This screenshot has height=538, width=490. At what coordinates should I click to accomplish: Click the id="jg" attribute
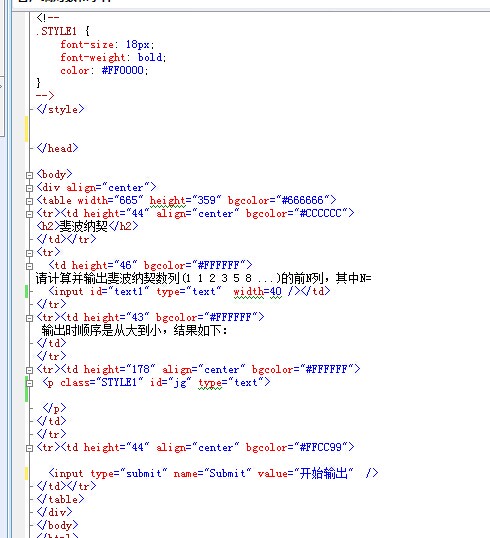tap(170, 382)
